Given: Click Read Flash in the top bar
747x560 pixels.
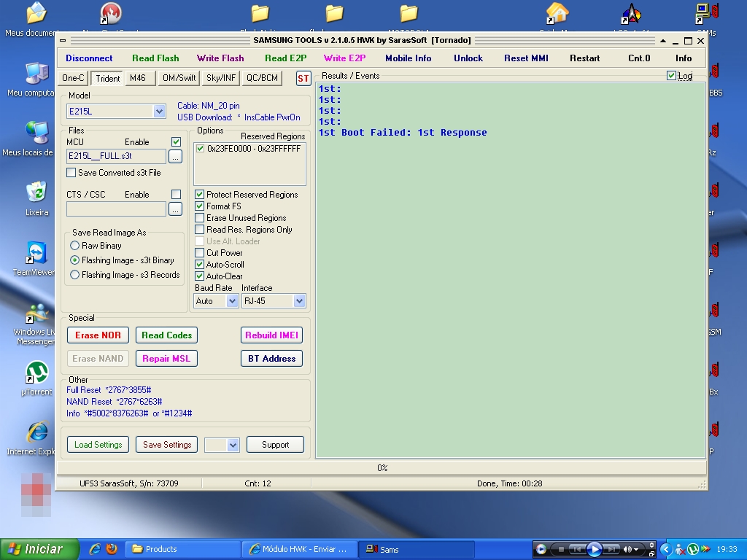Looking at the screenshot, I should click(x=156, y=58).
